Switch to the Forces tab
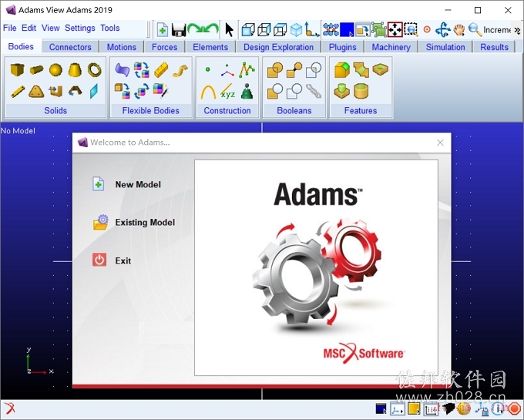The width and height of the screenshot is (524, 420). [x=164, y=47]
